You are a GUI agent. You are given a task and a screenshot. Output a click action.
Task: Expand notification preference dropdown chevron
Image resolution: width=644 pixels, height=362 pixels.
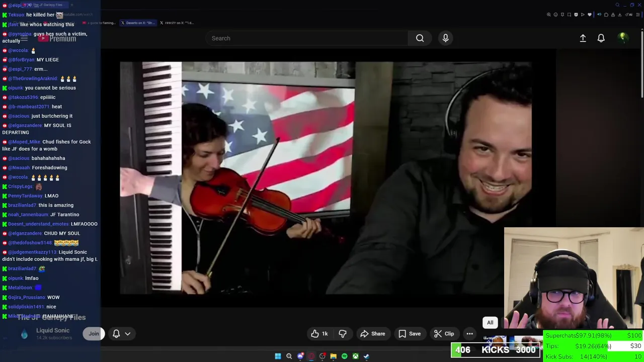128,334
